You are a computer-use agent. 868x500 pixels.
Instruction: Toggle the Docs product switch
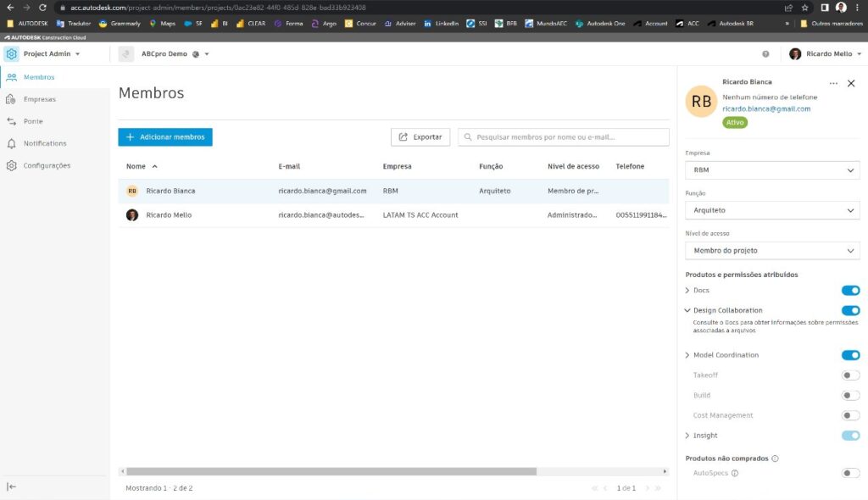click(850, 291)
